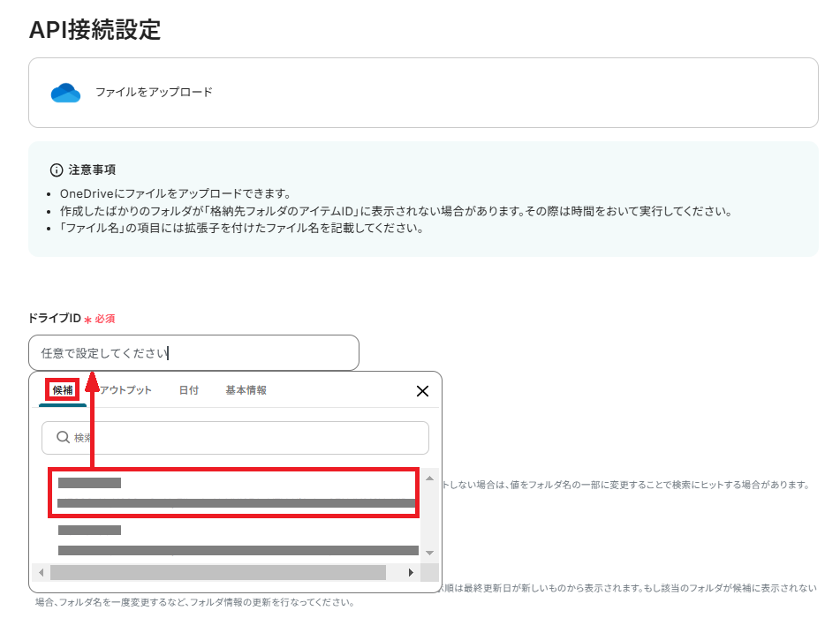Close the candidate dropdown panel with X

422,391
